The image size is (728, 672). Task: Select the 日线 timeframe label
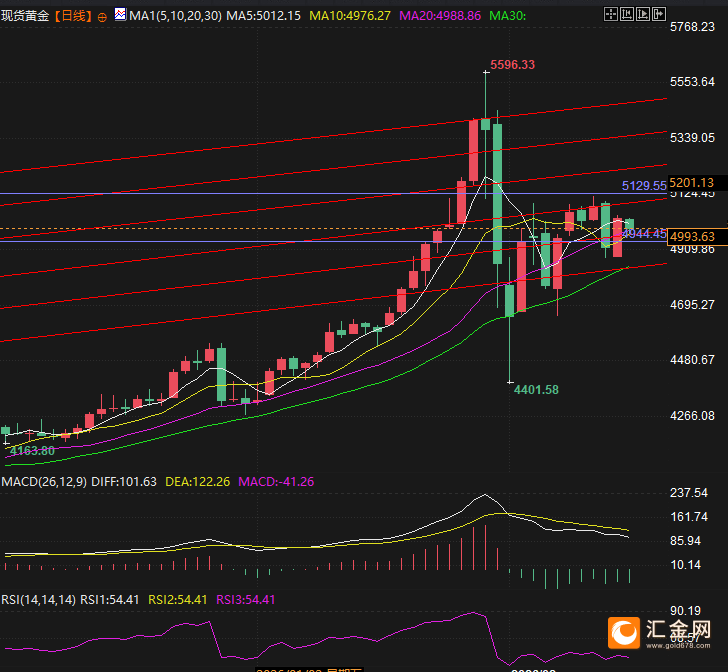74,16
